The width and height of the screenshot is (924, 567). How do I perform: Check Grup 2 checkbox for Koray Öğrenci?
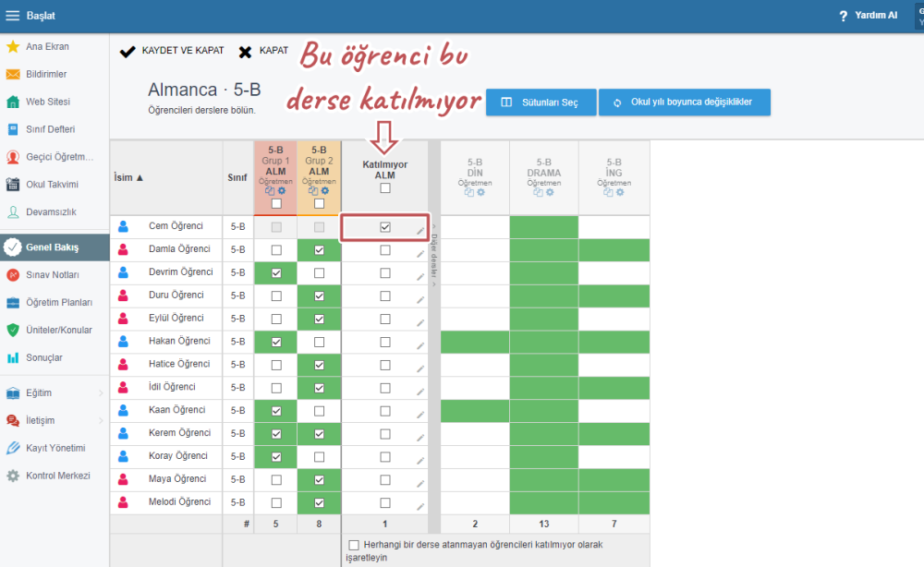320,457
